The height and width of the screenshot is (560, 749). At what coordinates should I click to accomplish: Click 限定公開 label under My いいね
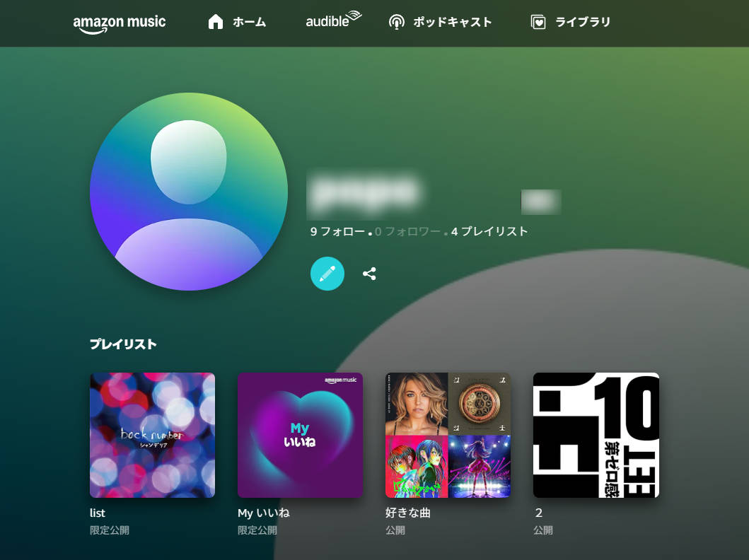[x=257, y=530]
